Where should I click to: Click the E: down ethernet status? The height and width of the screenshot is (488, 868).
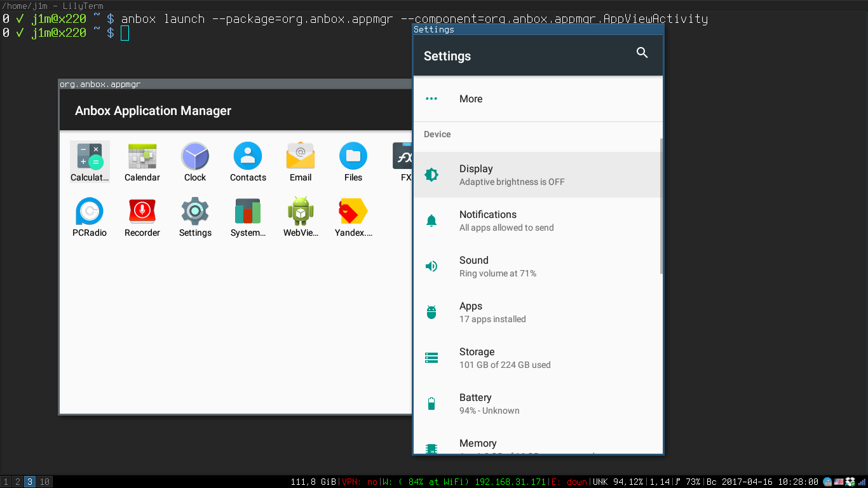(568, 482)
